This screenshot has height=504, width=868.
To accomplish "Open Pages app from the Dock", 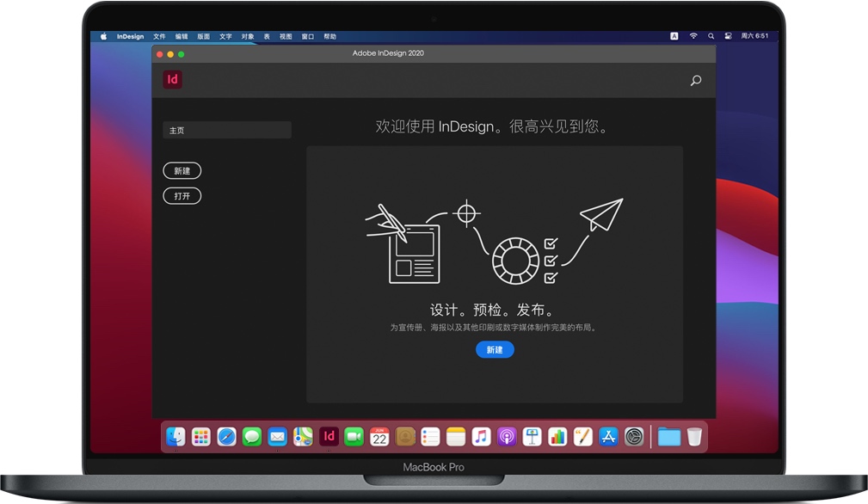I will [x=583, y=437].
